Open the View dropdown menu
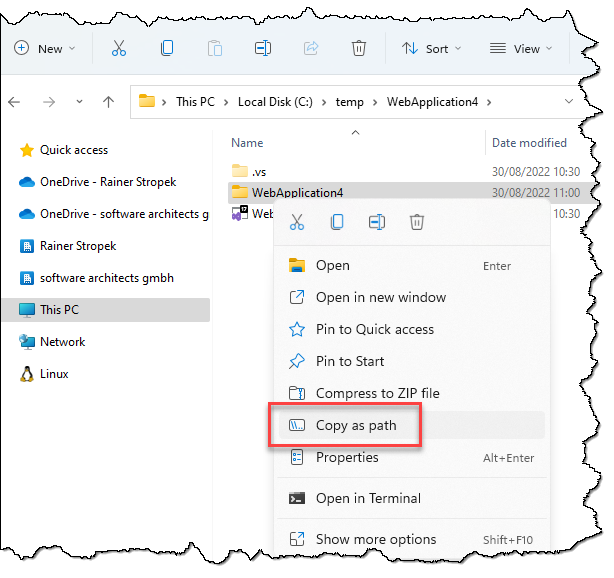 (519, 48)
